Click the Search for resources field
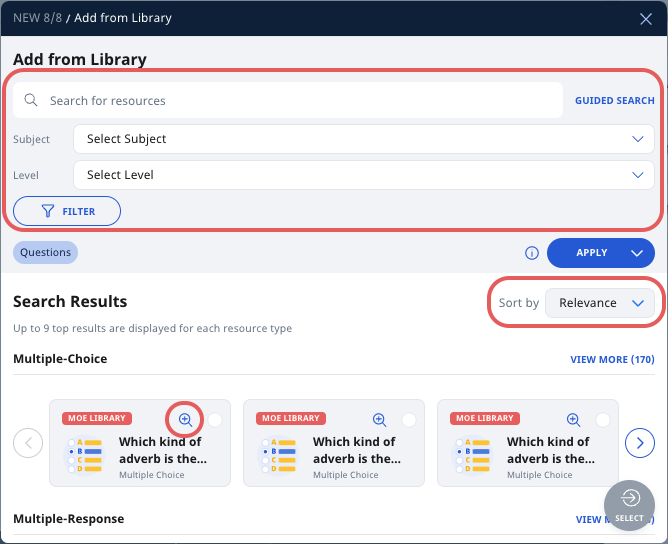The width and height of the screenshot is (668, 544). [288, 100]
